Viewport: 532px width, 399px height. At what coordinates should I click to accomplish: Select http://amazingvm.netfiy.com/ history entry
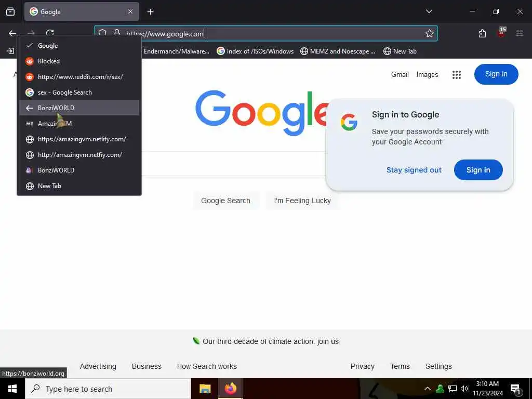(79, 155)
